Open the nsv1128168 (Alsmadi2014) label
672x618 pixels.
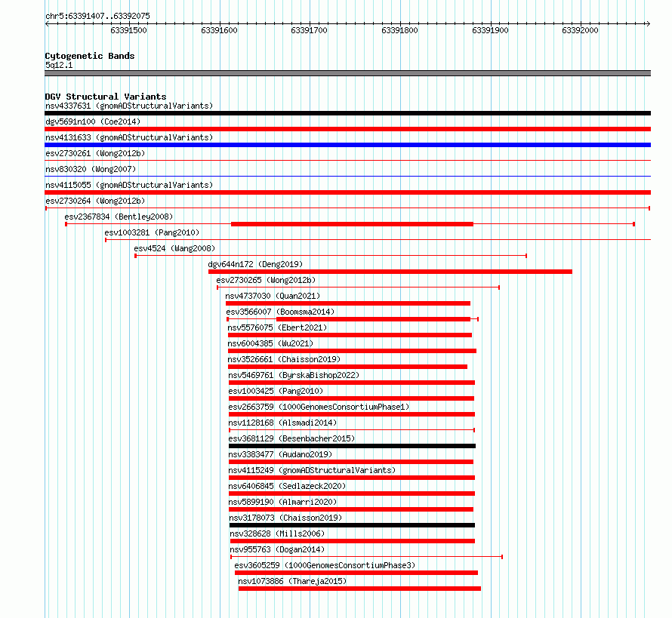282,423
